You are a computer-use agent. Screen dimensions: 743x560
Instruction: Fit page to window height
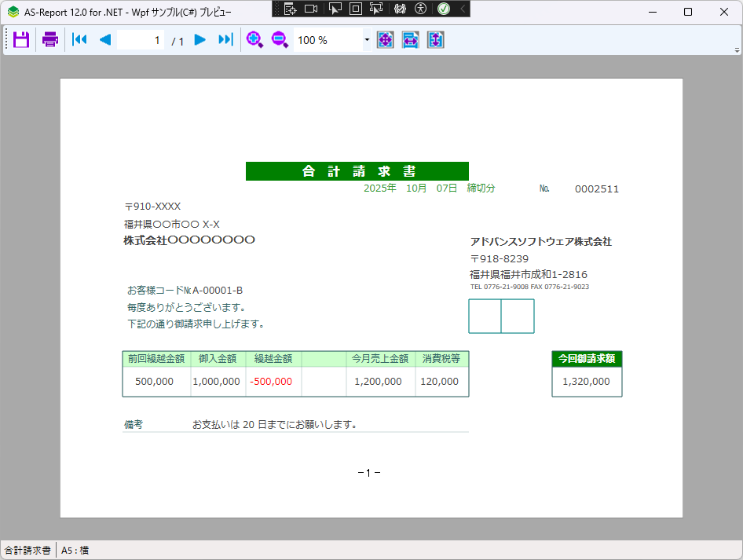436,40
